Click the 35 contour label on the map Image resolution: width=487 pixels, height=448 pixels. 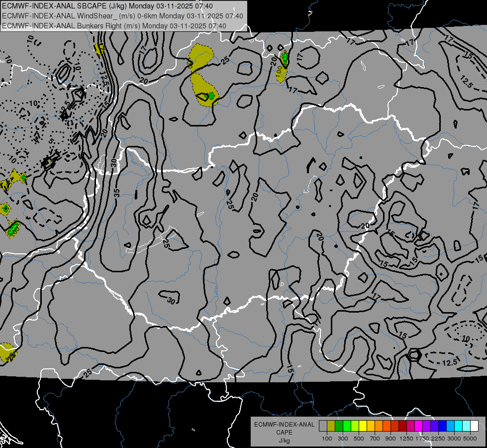[x=116, y=193]
